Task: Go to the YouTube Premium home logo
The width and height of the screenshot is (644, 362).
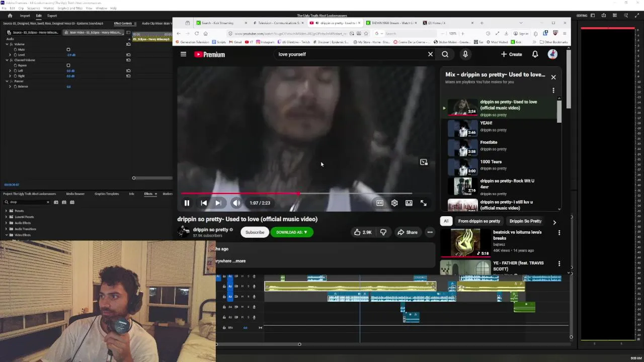Action: (209, 54)
